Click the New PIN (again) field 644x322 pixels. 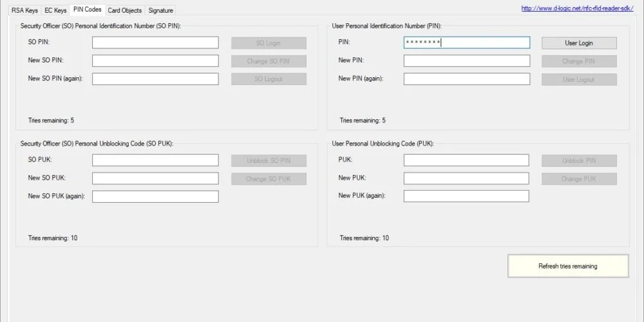click(x=466, y=79)
